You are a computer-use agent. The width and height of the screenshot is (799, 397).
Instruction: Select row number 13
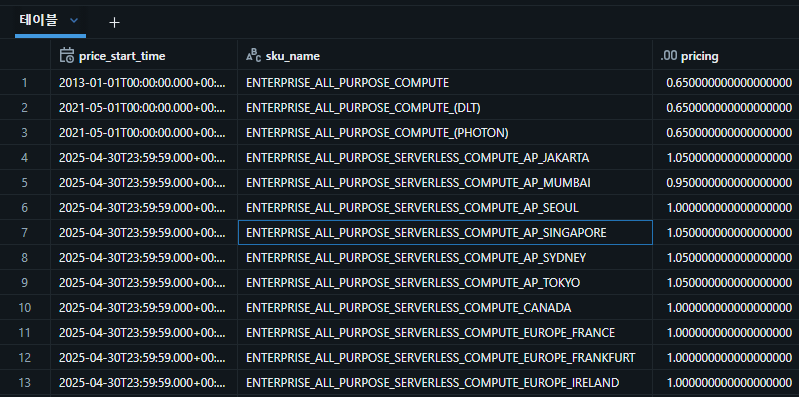click(x=25, y=382)
